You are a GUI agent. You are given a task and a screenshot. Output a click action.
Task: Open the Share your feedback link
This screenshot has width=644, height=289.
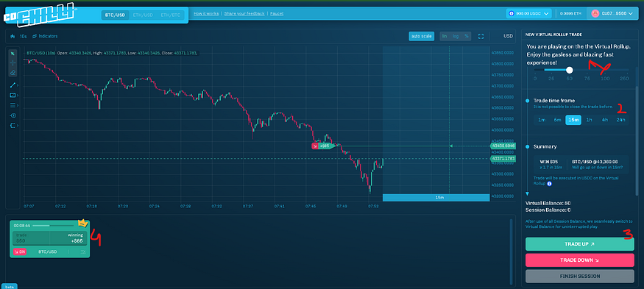click(x=244, y=13)
